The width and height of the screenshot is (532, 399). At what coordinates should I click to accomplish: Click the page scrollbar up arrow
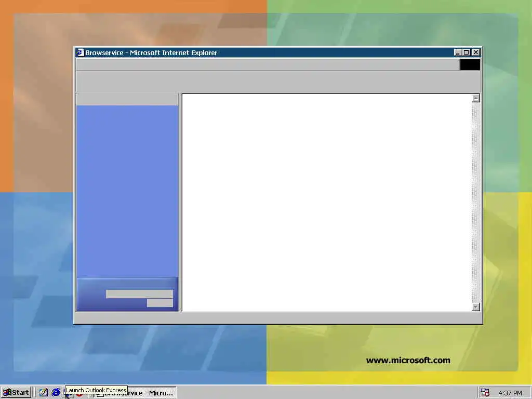click(x=476, y=98)
